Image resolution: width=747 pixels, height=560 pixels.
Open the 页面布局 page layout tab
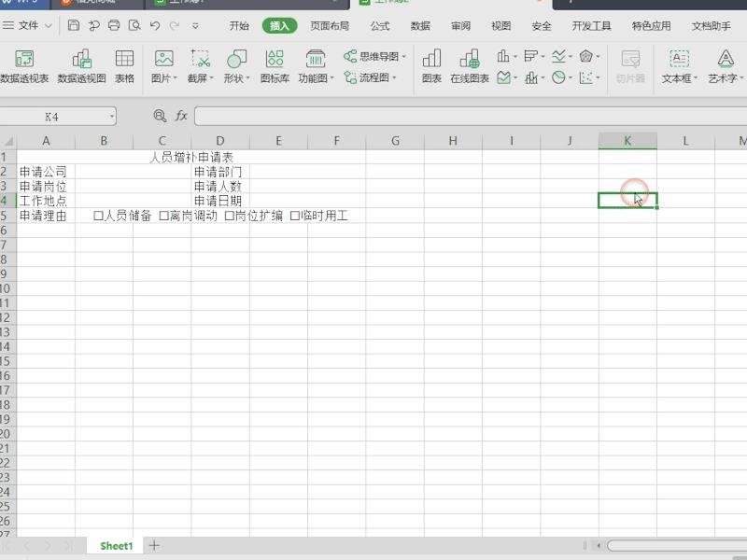[332, 26]
